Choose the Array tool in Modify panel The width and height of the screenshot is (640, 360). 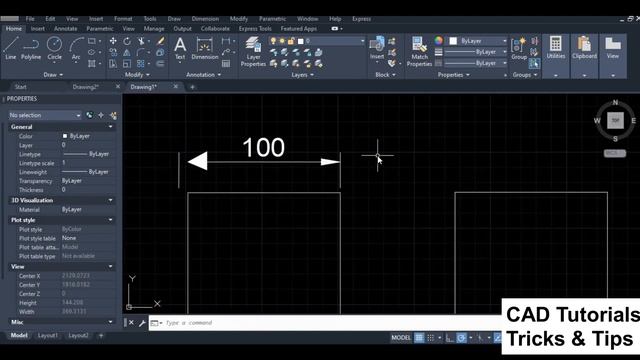click(141, 64)
